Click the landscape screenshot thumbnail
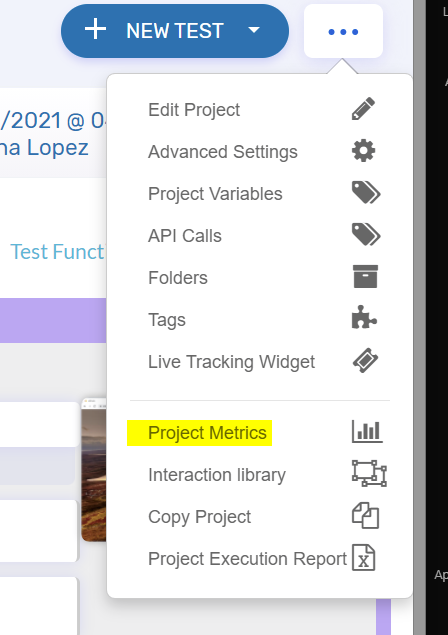 [94, 470]
